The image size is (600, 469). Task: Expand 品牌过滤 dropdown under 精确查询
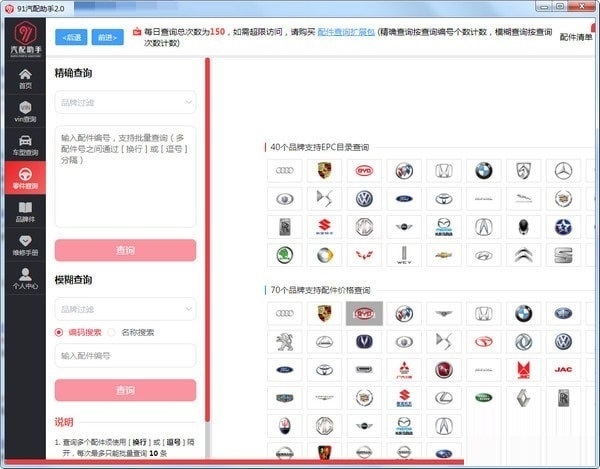click(125, 102)
